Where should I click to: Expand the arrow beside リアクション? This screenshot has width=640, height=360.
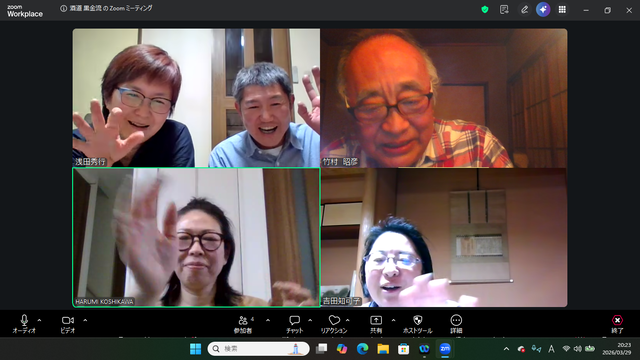coord(348,320)
